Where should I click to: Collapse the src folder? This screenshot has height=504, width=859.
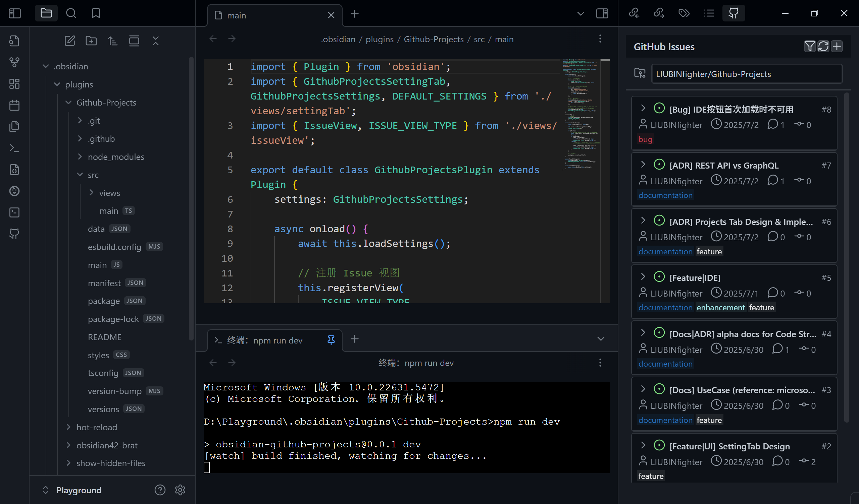[x=81, y=175]
